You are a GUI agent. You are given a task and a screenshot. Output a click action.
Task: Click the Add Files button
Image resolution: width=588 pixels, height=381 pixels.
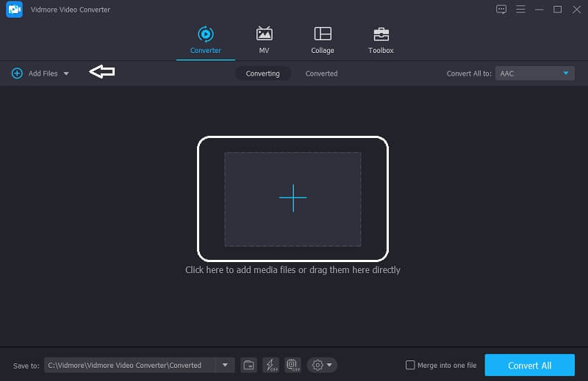35,73
